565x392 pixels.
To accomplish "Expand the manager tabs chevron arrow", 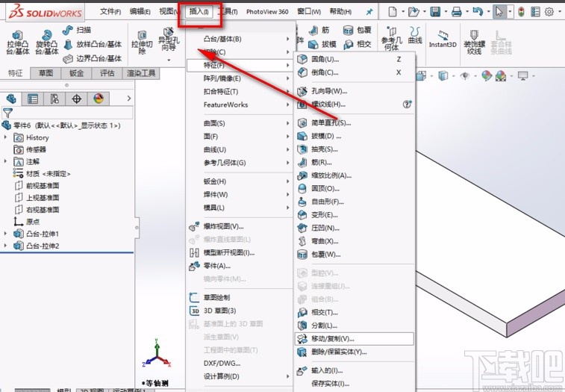I will (129, 99).
